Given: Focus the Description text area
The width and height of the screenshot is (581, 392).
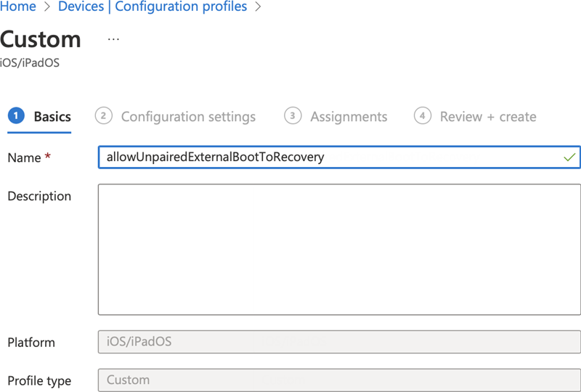Looking at the screenshot, I should tap(339, 249).
